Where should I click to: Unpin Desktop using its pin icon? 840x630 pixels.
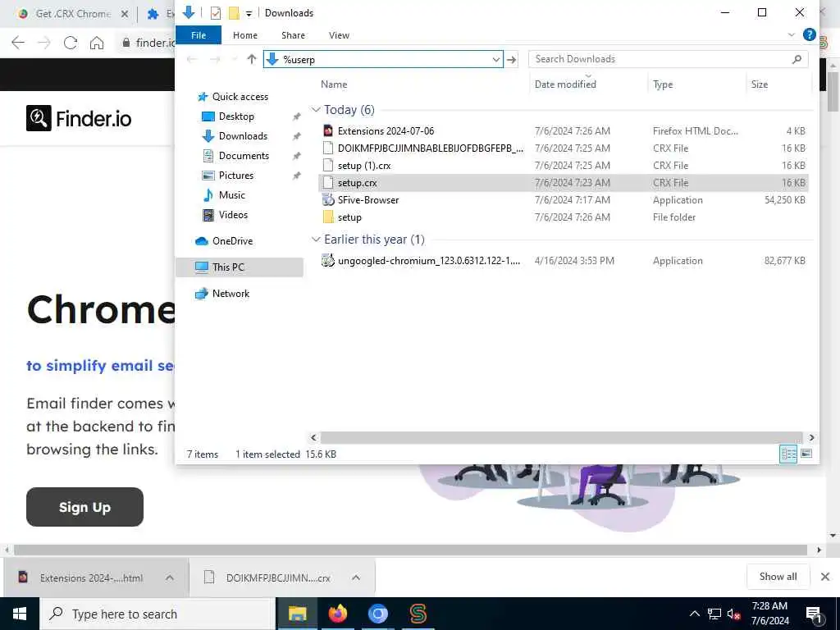(x=296, y=116)
